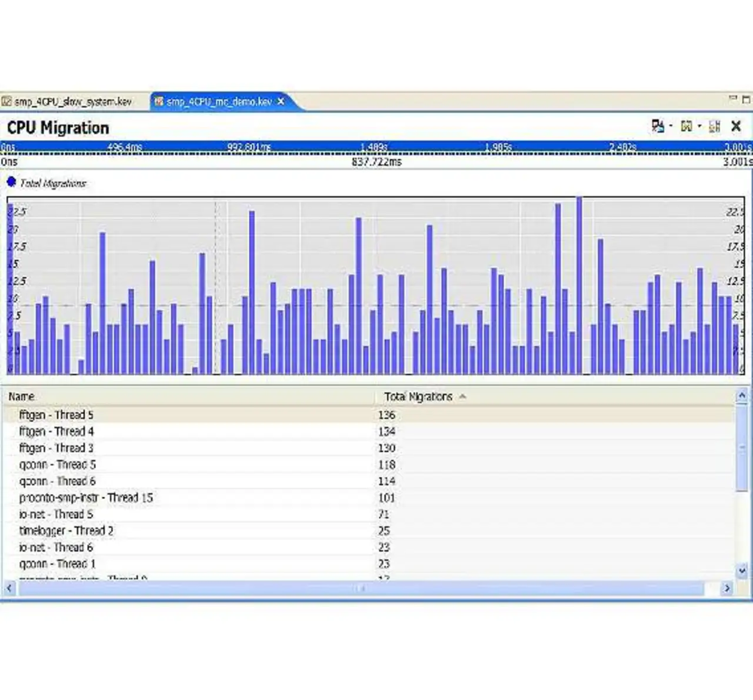Click the grayed-out split display toolbar icon
Screen dimensions: 753x700
715,126
